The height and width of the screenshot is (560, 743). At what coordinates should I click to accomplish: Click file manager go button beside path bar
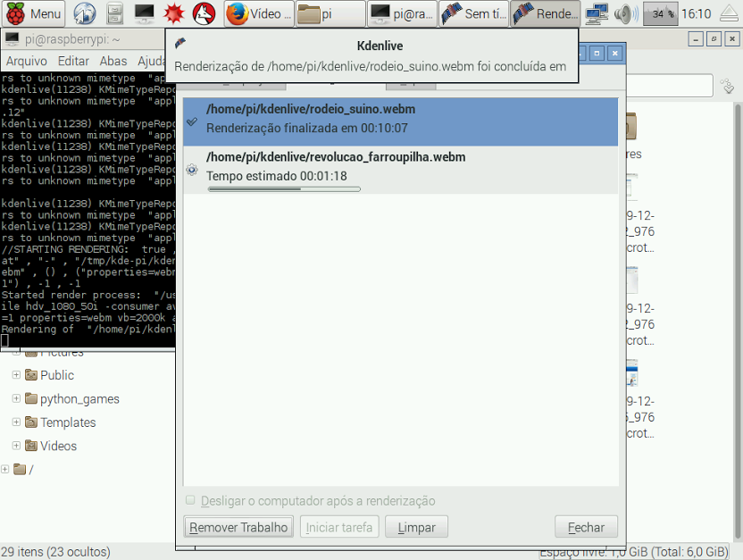pos(727,85)
